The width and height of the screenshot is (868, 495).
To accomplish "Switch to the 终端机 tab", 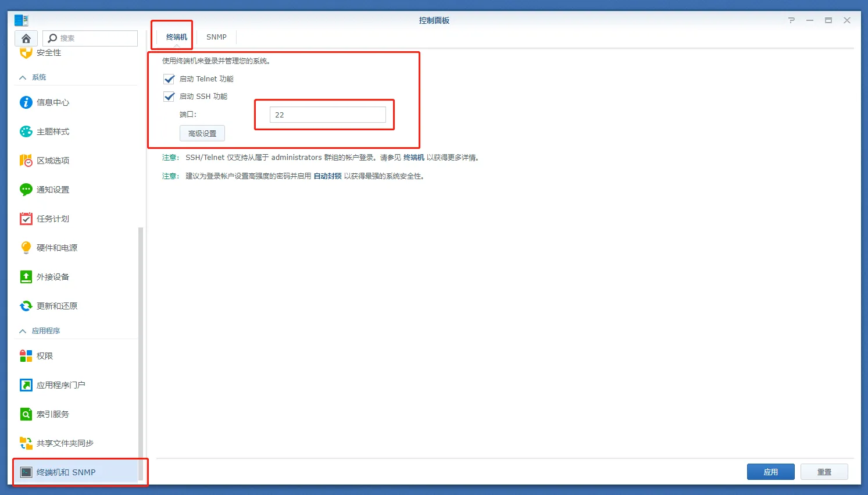I will click(177, 37).
